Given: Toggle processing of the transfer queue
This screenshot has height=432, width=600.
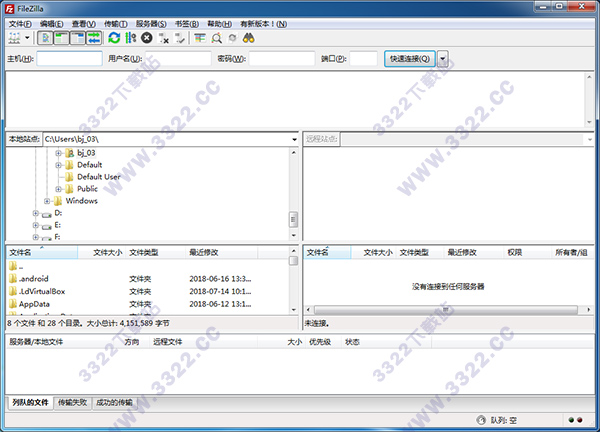Looking at the screenshot, I should 130,38.
